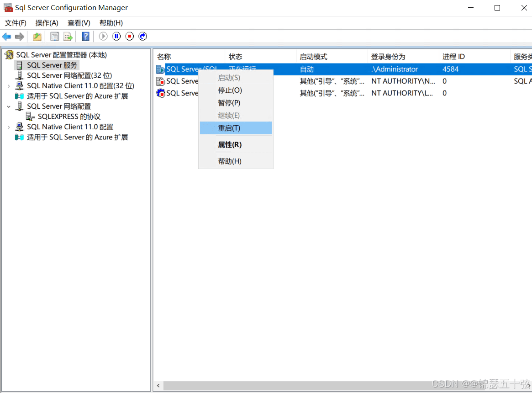Sort by the 进程 ID column header
532x393 pixels.
[x=474, y=56]
